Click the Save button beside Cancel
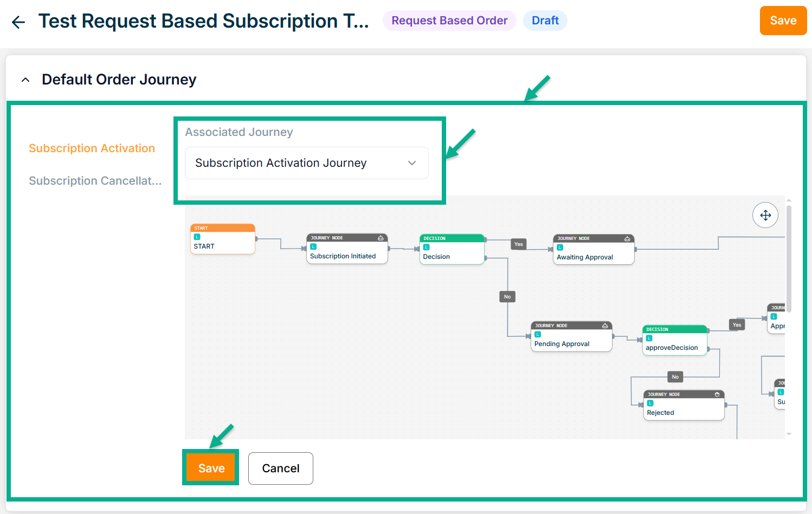 pyautogui.click(x=211, y=468)
